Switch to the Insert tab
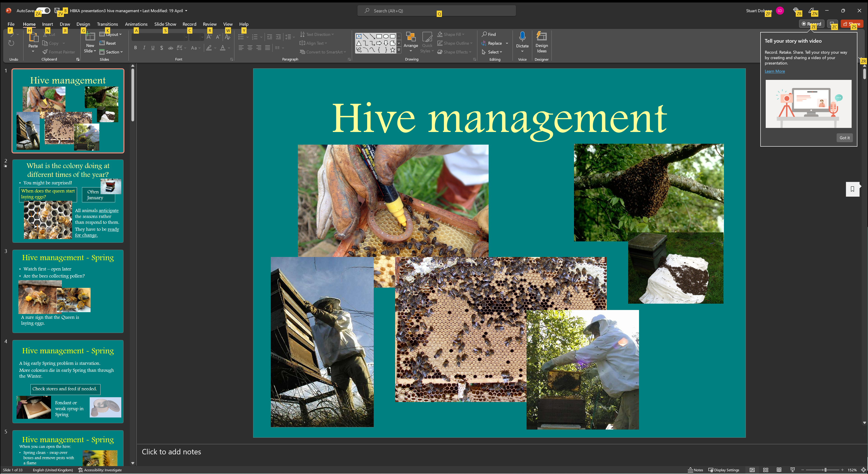This screenshot has height=474, width=868. 47,24
